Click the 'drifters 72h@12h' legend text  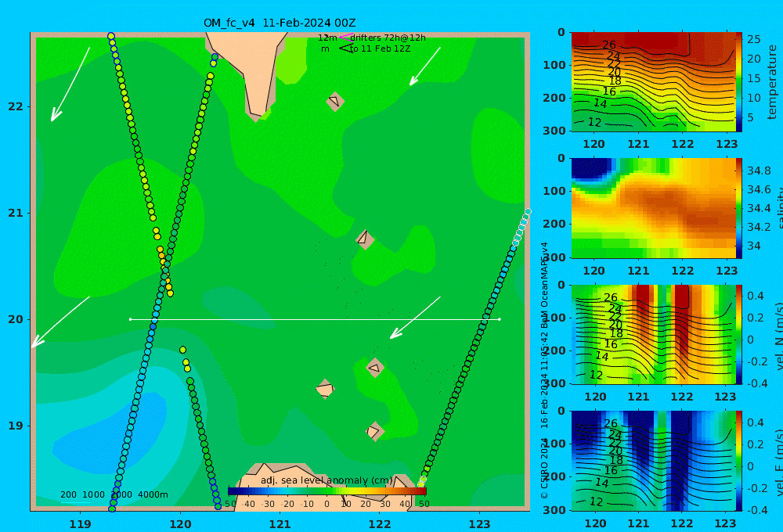[x=388, y=38]
